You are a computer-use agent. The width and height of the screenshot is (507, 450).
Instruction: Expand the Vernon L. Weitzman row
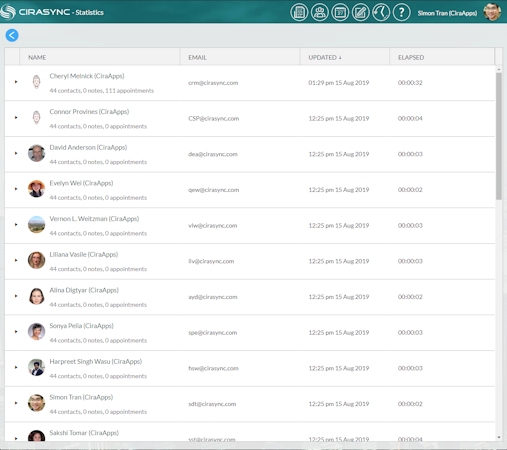tap(16, 224)
